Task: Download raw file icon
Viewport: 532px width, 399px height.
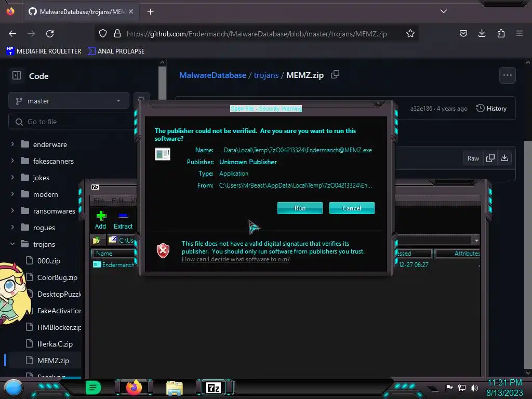Action: tap(504, 158)
